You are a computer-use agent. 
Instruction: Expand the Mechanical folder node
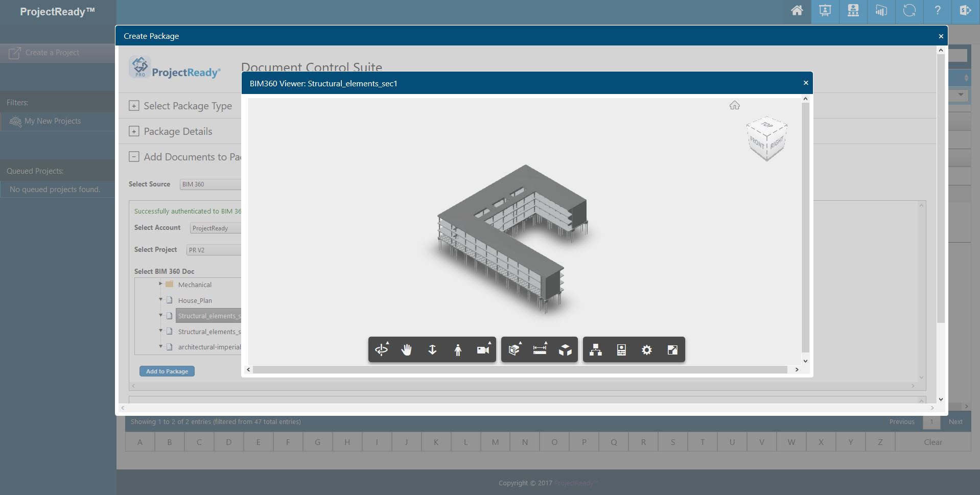click(x=160, y=284)
